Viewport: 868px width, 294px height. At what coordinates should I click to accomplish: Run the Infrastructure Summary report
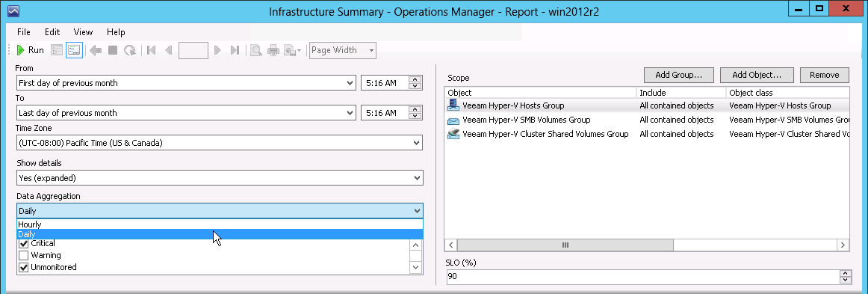point(30,50)
